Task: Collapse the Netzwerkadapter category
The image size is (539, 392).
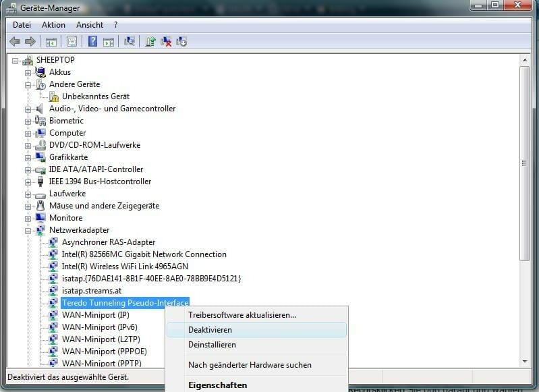Action: tap(28, 230)
